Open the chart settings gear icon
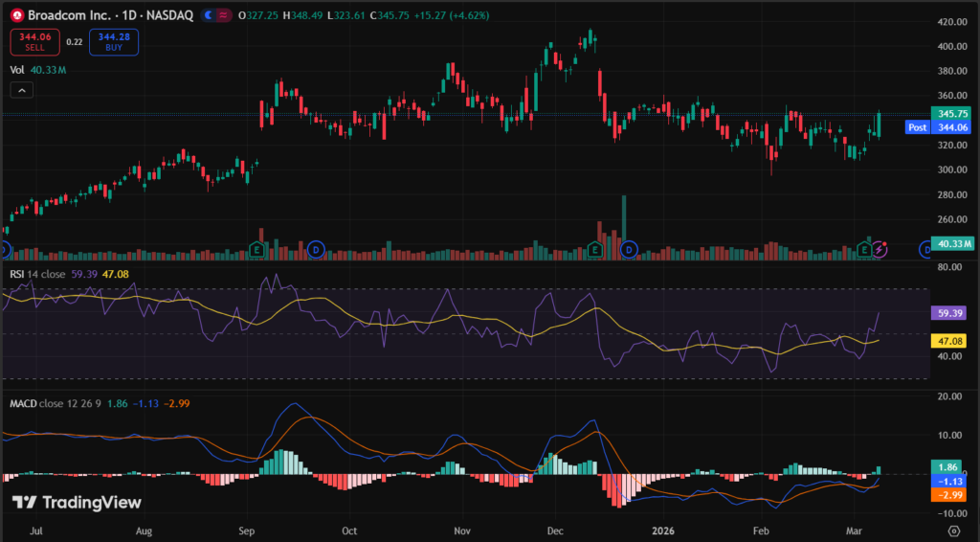 (953, 530)
